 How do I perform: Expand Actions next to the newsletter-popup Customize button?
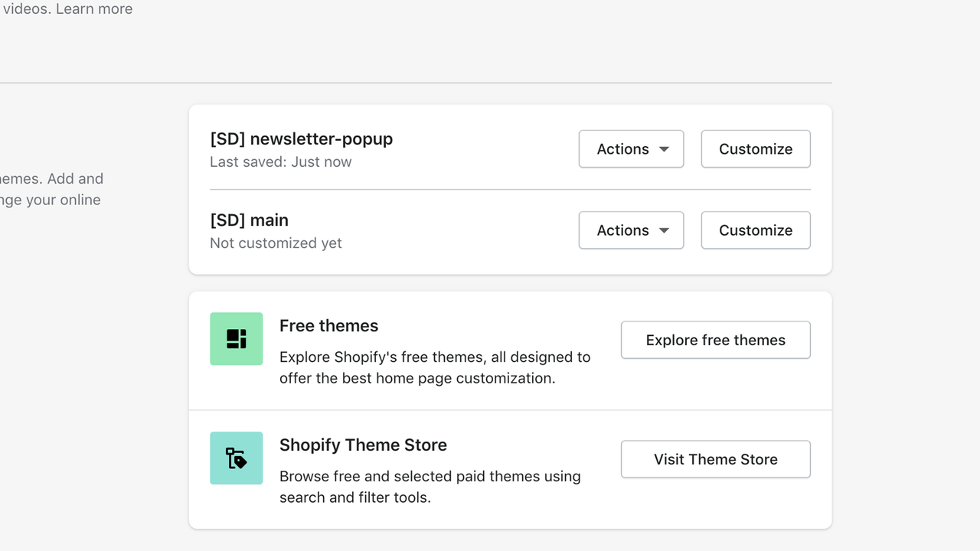click(x=631, y=148)
